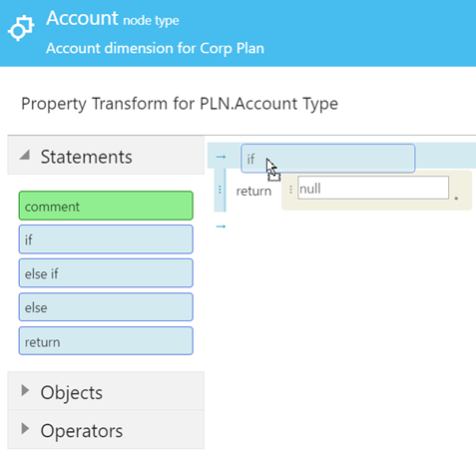Click the arrow icon before if block
The height and width of the screenshot is (456, 476).
click(x=221, y=157)
